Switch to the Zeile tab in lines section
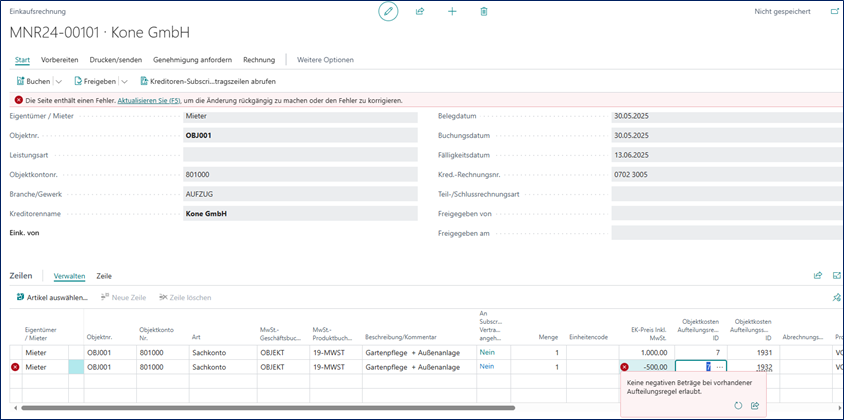844x420 pixels. (x=104, y=276)
